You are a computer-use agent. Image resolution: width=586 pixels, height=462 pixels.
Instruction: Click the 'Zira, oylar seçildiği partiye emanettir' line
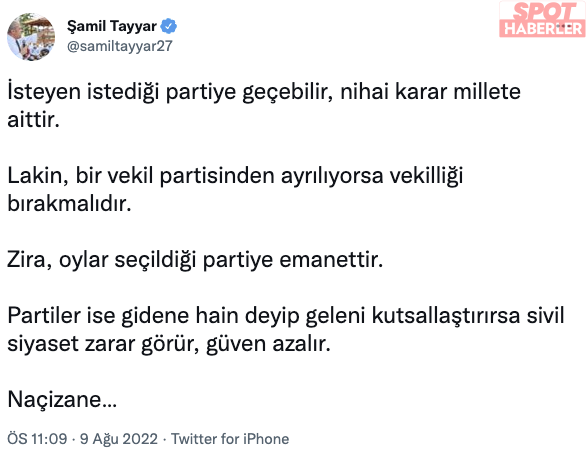[x=195, y=259]
